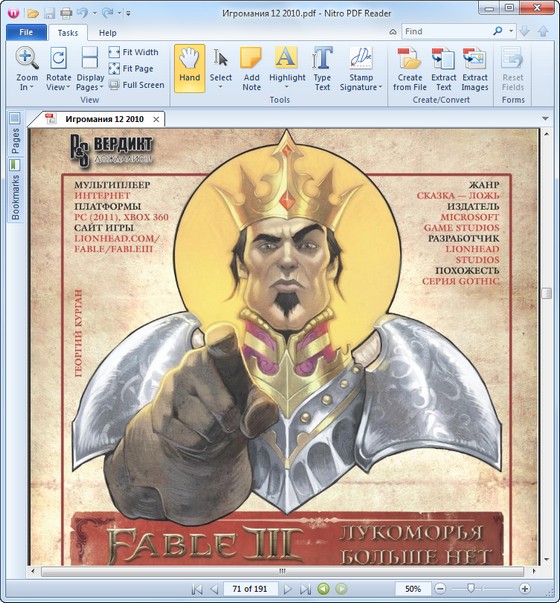Add a sticky Note annotation
This screenshot has height=603, width=560.
pyautogui.click(x=251, y=69)
